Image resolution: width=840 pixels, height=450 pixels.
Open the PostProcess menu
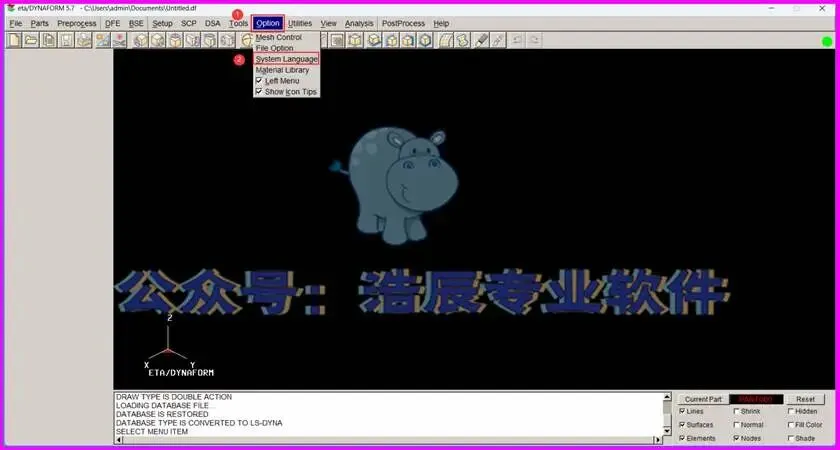click(x=403, y=24)
